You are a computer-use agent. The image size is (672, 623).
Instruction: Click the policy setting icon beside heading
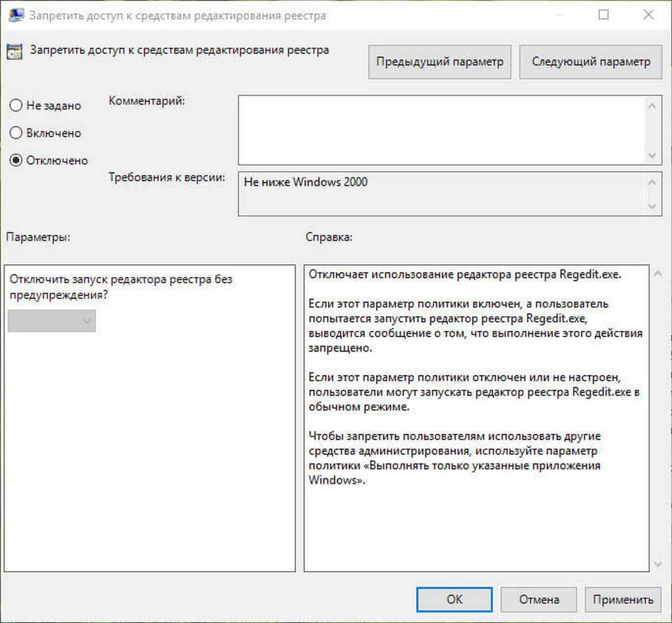point(14,51)
